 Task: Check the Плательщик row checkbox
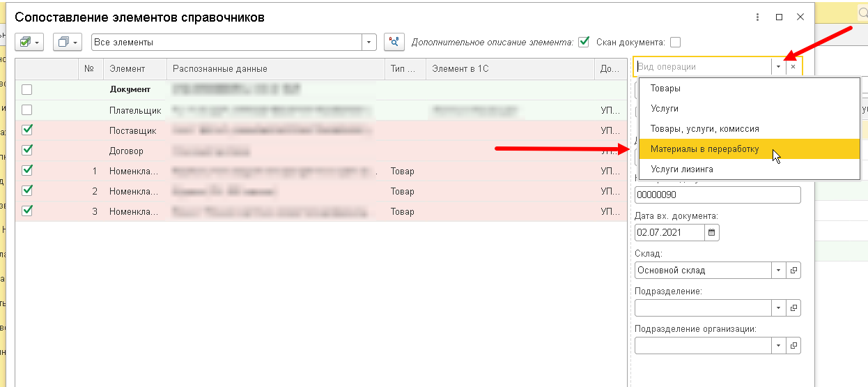[27, 110]
